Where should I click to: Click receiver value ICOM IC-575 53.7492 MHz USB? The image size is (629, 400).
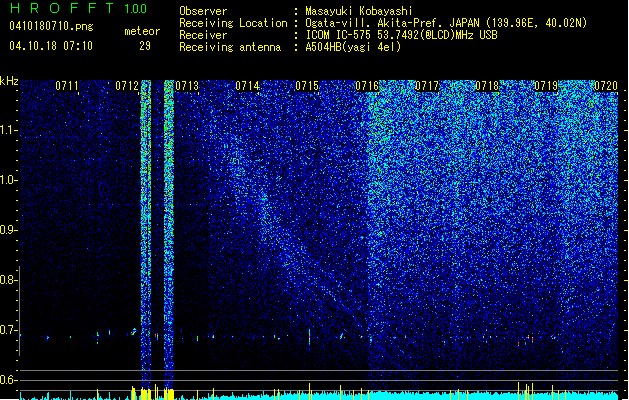402,35
